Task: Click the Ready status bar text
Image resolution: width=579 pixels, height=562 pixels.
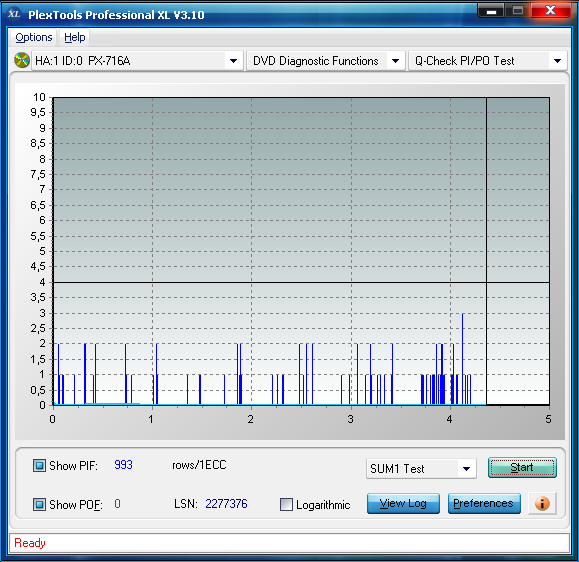Action: click(x=30, y=543)
